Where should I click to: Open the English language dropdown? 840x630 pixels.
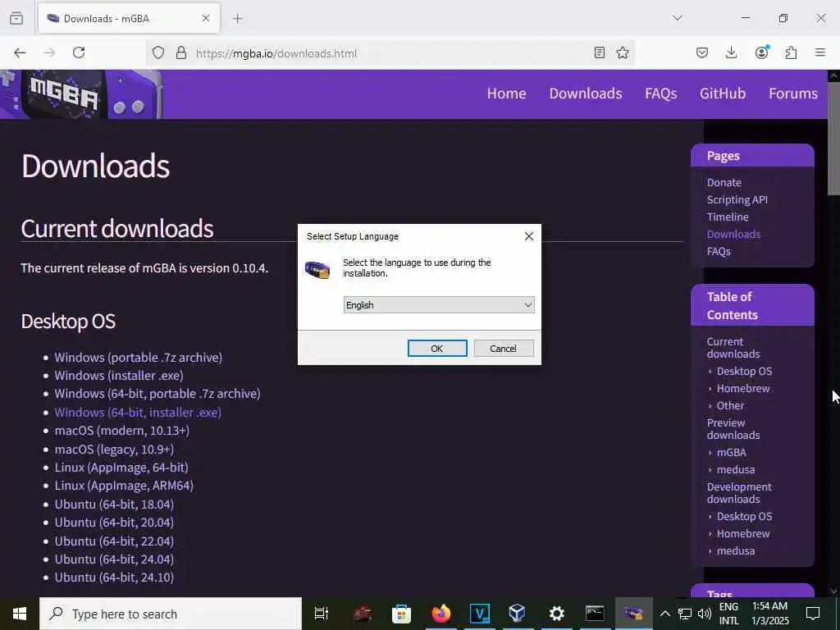(x=439, y=305)
